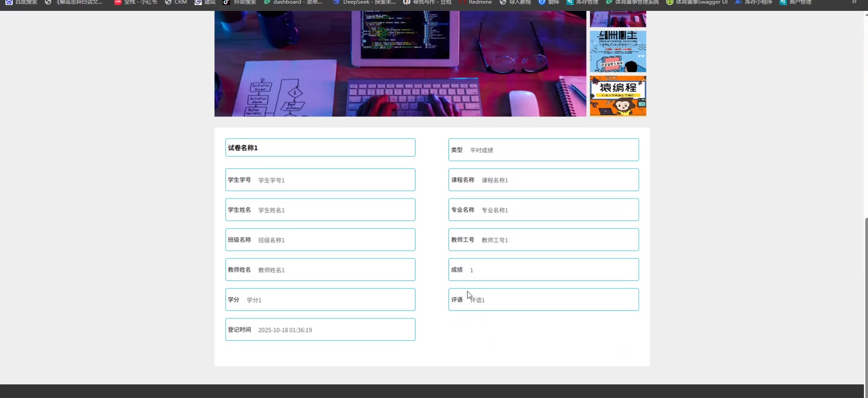Open the Redmine bookmark
The height and width of the screenshot is (398, 868).
(x=475, y=2)
